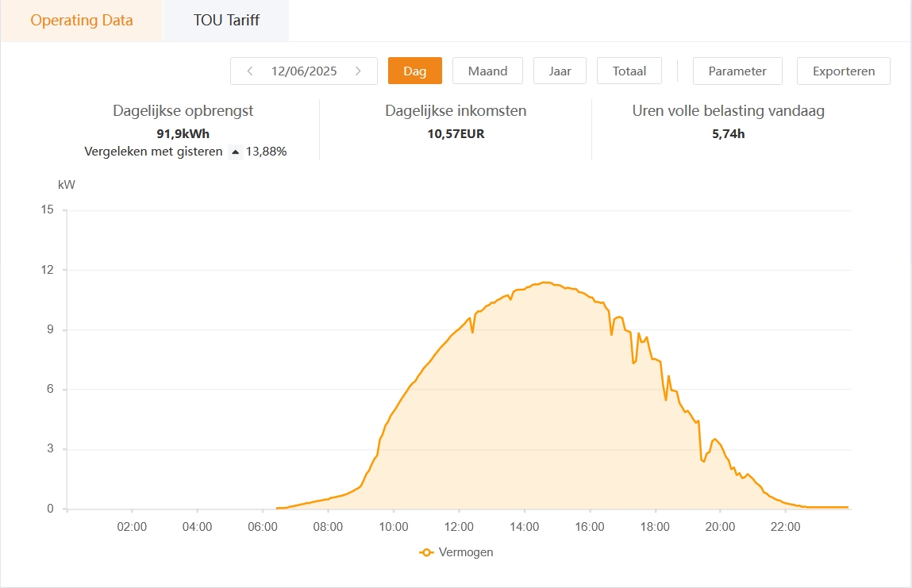Select the Totaal view
The width and height of the screenshot is (912, 588).
point(629,71)
